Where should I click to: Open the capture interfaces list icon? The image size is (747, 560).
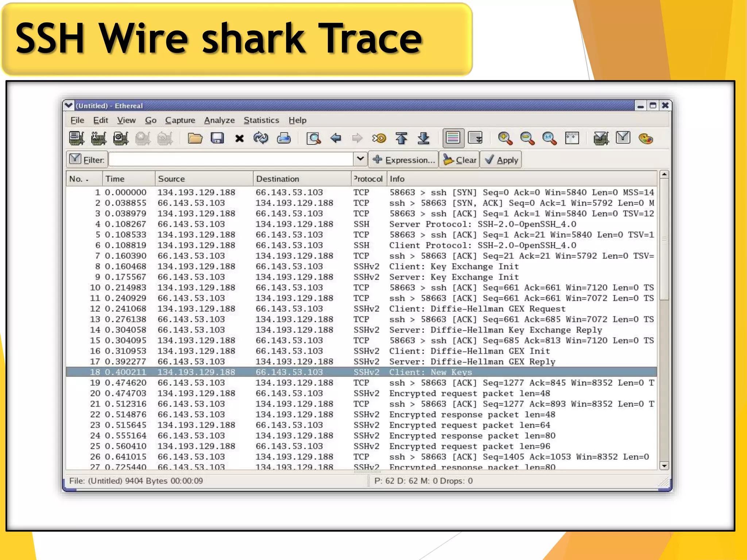tap(77, 138)
